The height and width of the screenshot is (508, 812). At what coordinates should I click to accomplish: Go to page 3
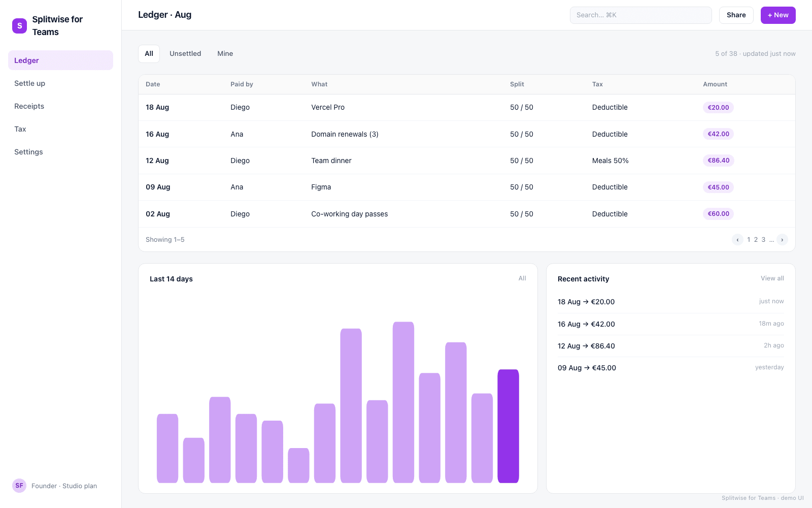pos(763,240)
